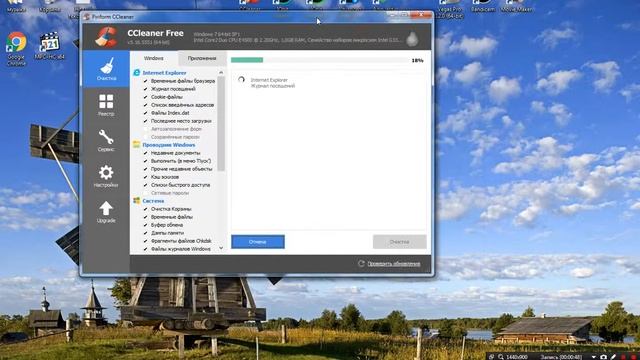The height and width of the screenshot is (360, 640).
Task: Uncheck Фрагменты файлов Chkdsk
Action: point(146,241)
